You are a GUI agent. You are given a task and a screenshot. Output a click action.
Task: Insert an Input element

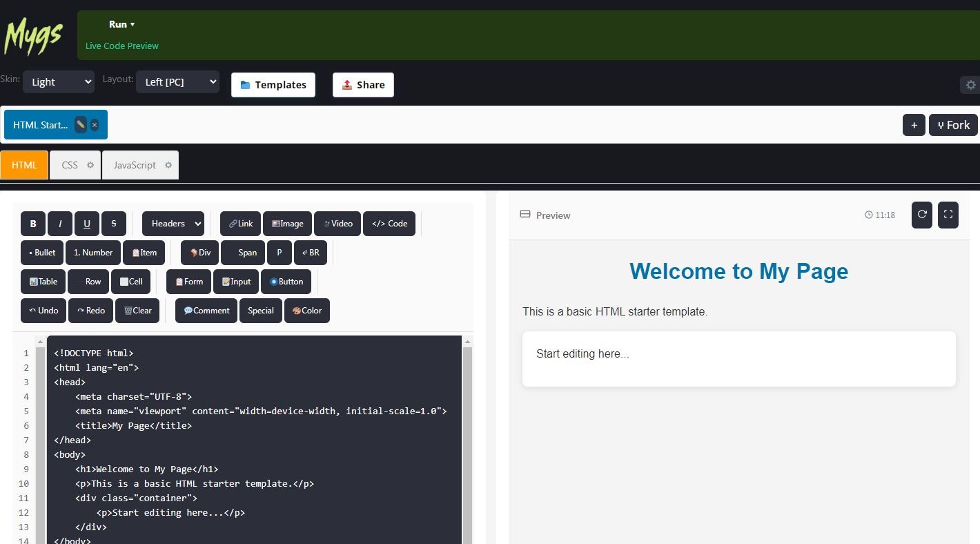pos(236,282)
